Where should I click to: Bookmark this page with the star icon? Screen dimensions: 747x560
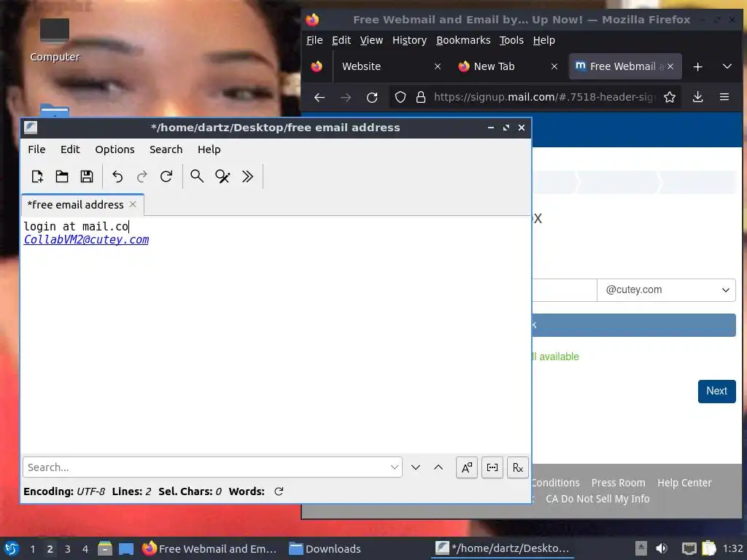tap(670, 97)
